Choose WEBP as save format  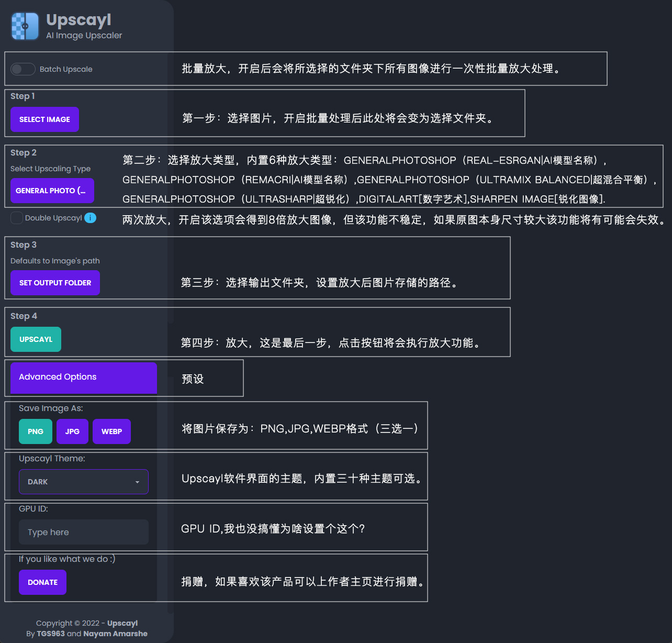pos(111,431)
